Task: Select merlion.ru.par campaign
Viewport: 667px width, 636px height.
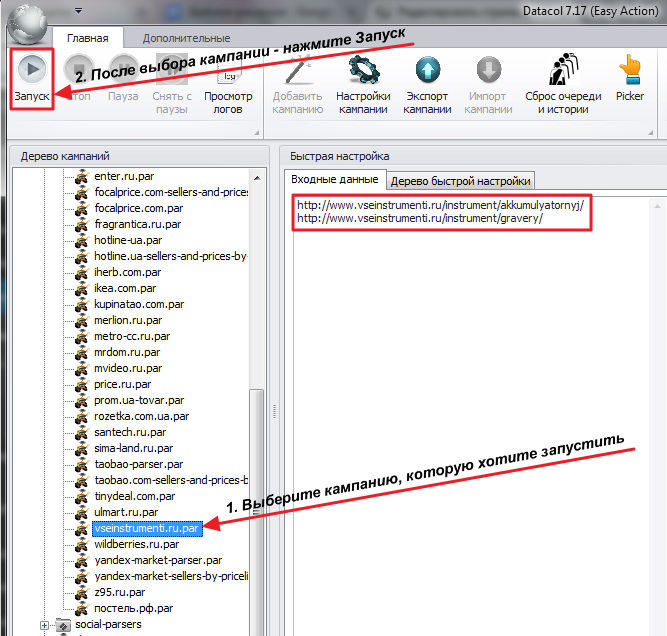Action: coord(128,320)
